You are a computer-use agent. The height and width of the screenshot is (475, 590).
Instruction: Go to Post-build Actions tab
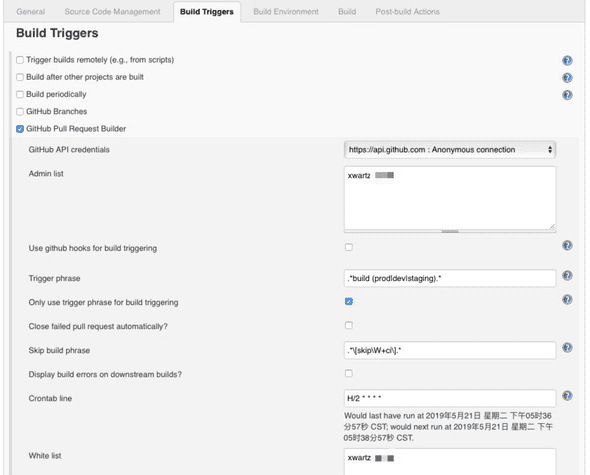408,12
